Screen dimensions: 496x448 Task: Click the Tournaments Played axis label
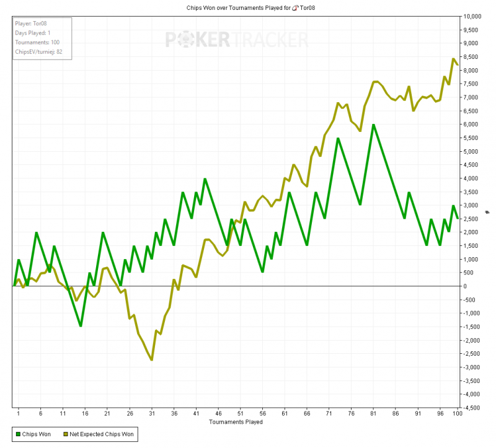[x=236, y=422]
